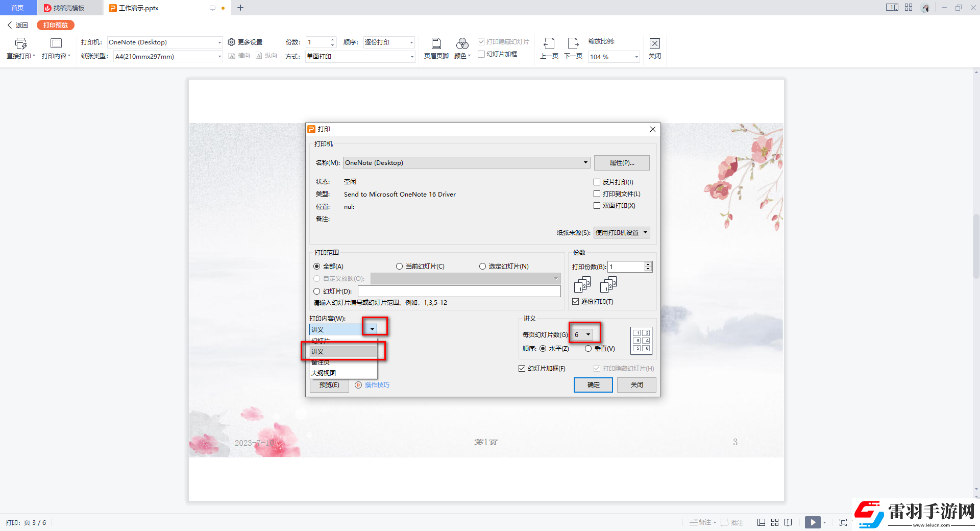The height and width of the screenshot is (531, 980).
Task: Select current slide (当前幻灯片) radio button
Action: [399, 267]
